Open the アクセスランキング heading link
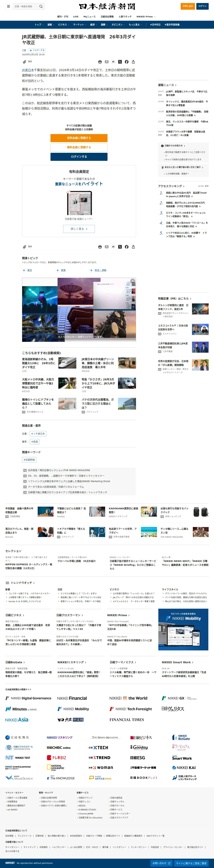The image size is (214, 868). click(x=171, y=186)
